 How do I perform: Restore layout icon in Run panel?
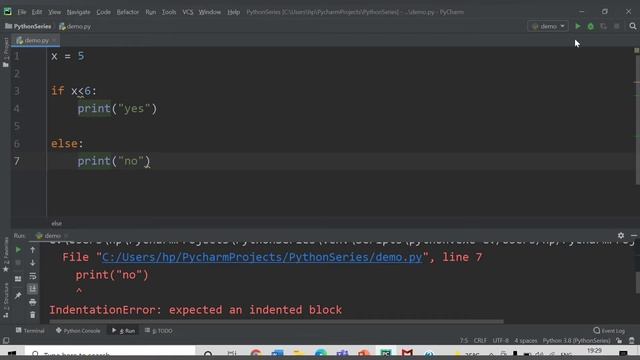18,279
